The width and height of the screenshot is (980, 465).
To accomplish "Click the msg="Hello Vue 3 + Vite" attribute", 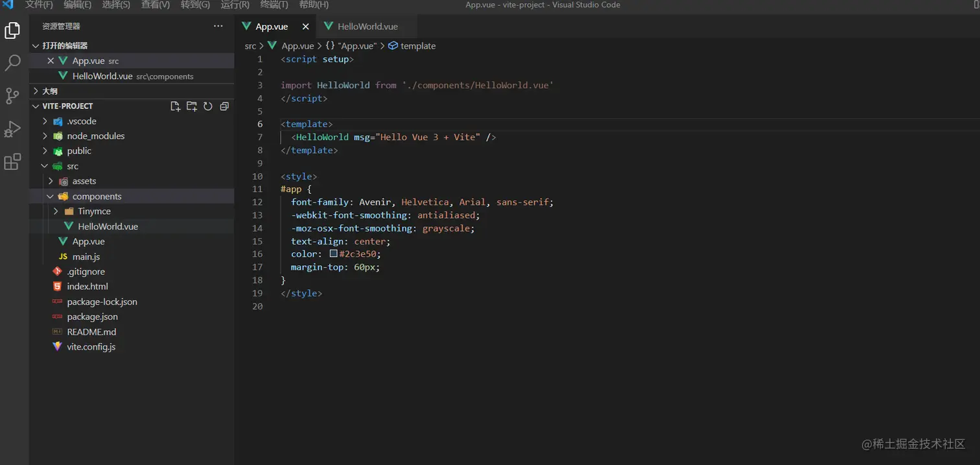I will pyautogui.click(x=417, y=137).
